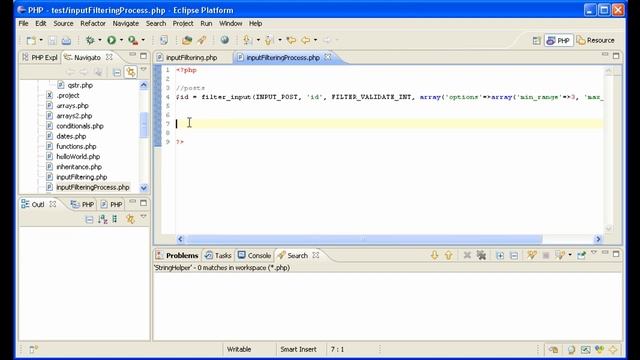Viewport: 640px width, 360px height.
Task: Click the Open Perspective icon
Action: [x=536, y=40]
